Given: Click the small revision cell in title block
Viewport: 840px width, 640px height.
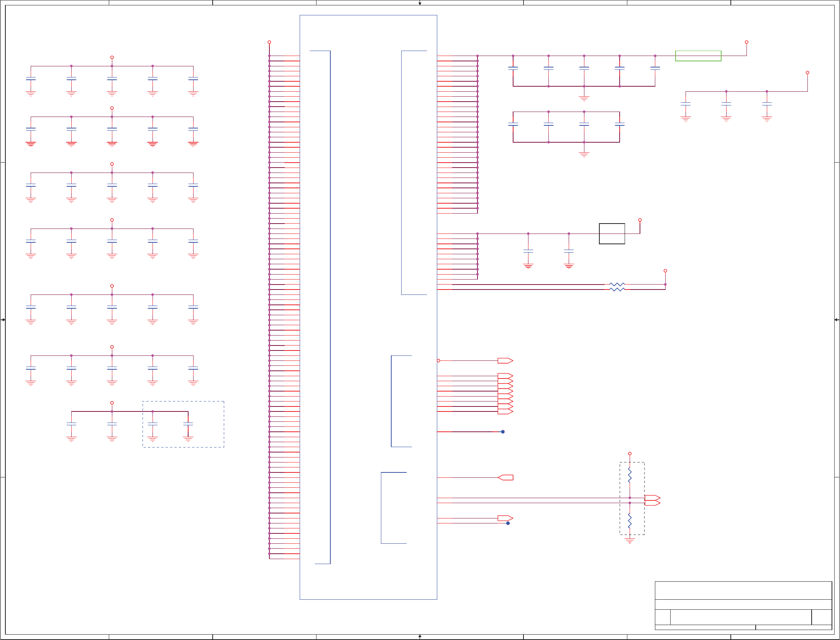Looking at the screenshot, I should 822,617.
